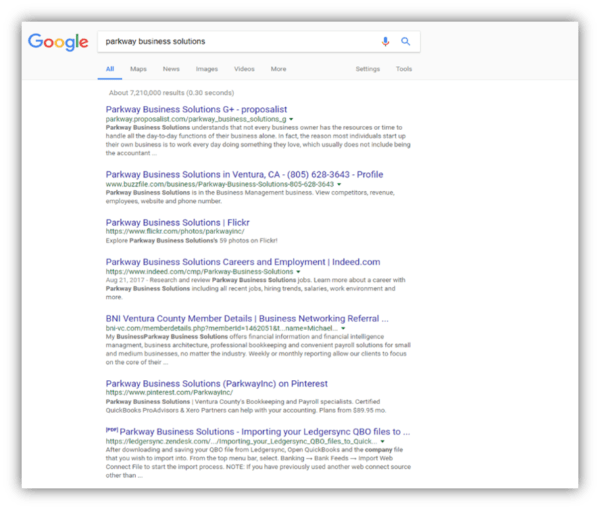This screenshot has width=600, height=510.
Task: Click the Google logo
Action: point(58,42)
